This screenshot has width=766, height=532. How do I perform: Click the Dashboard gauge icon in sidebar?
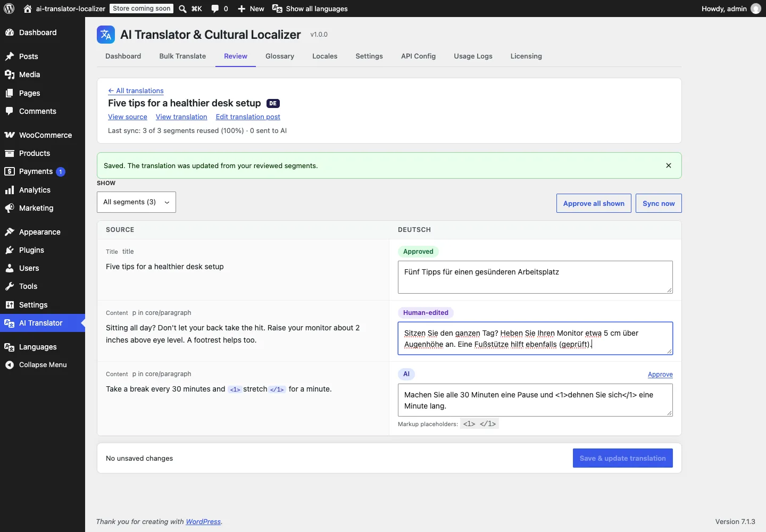(10, 32)
